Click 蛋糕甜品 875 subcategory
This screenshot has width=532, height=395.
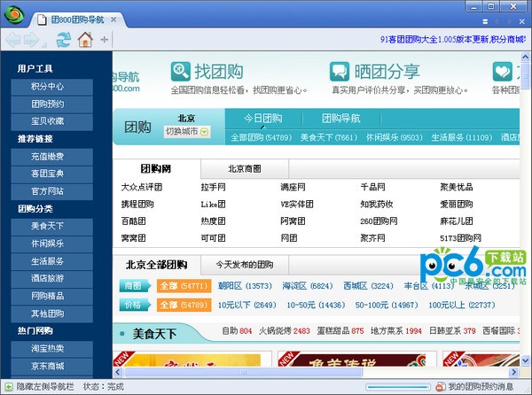pyautogui.click(x=340, y=330)
